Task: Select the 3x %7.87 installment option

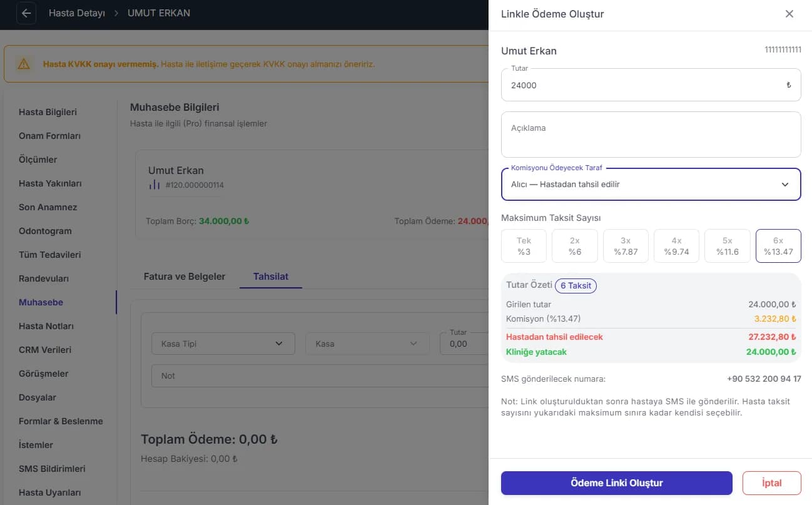Action: (626, 246)
